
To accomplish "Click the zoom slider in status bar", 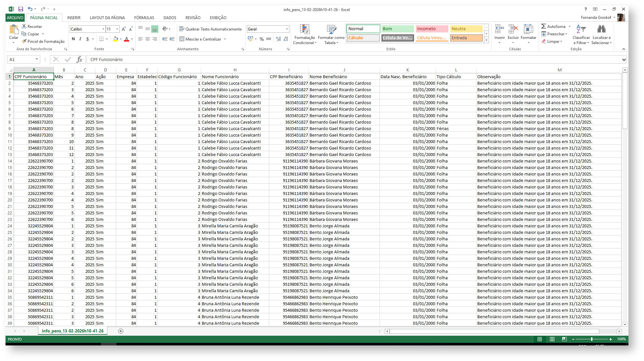I will pos(592,339).
